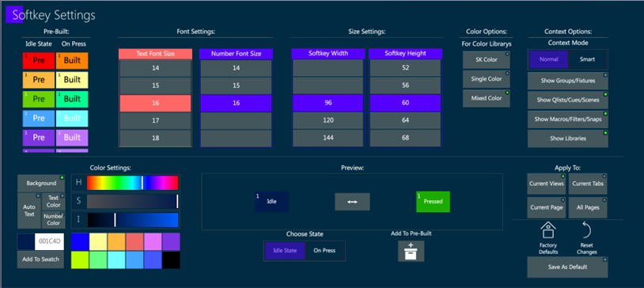Viewport: 644px width, 288px height.
Task: Click the Idle preview softkey
Action: 271,202
